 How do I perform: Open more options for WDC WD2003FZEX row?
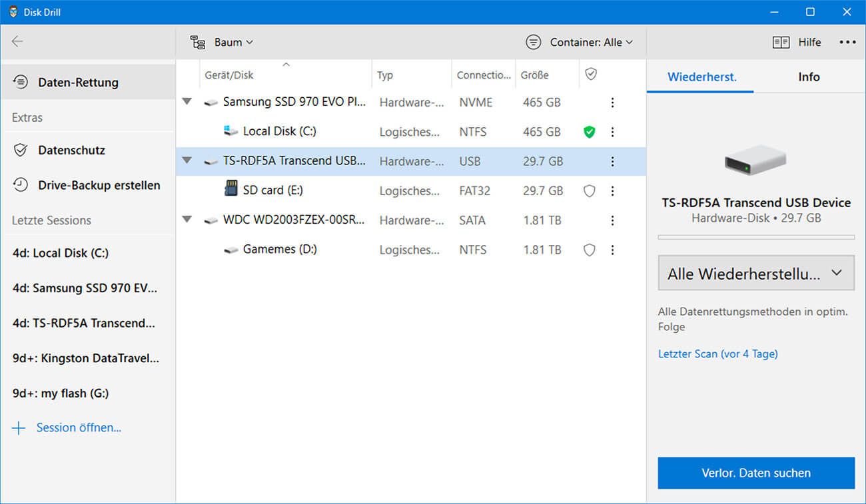(x=612, y=220)
